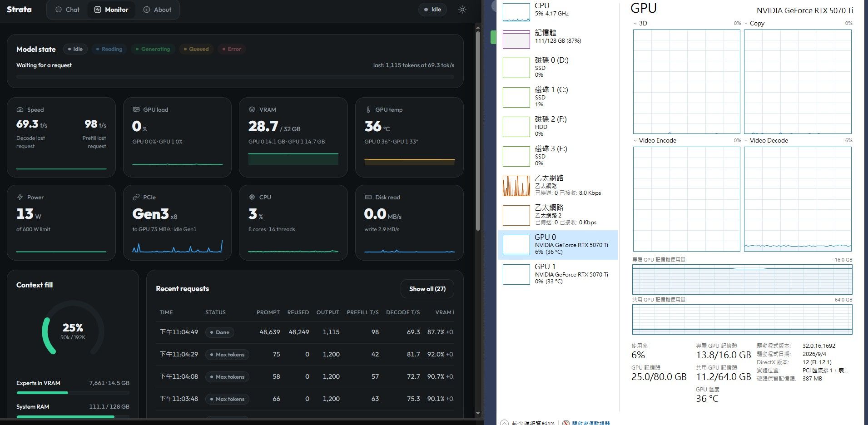Click the Generating badge in Model state
868x425 pixels.
tap(153, 49)
